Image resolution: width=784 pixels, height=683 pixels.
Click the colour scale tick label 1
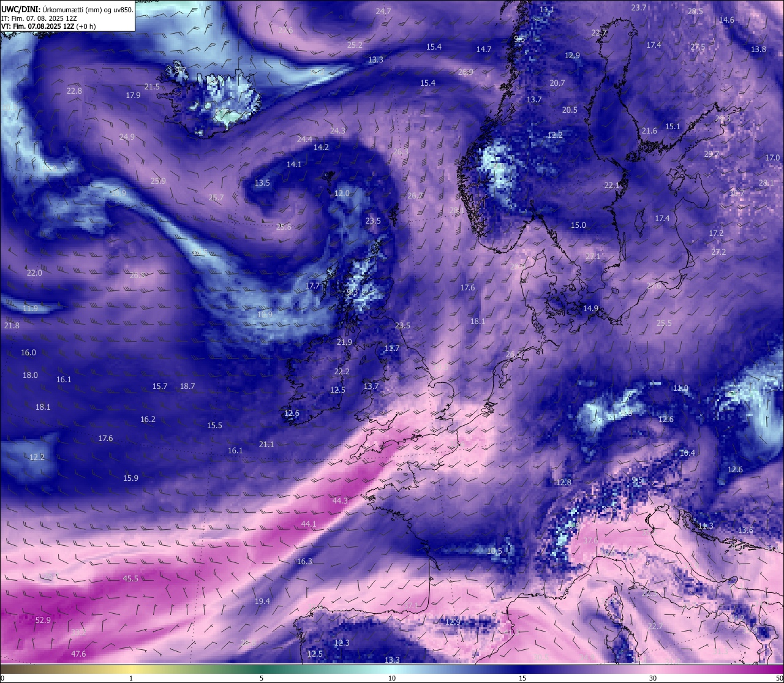(131, 678)
